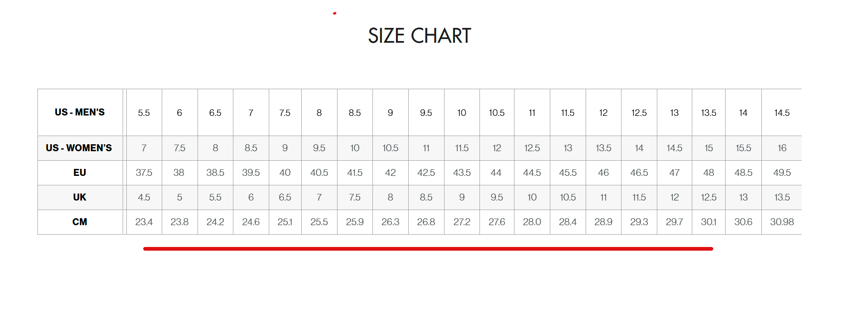Screen dimensions: 868x316
Task: Select US men's size 14.5 cell
Action: (x=782, y=113)
